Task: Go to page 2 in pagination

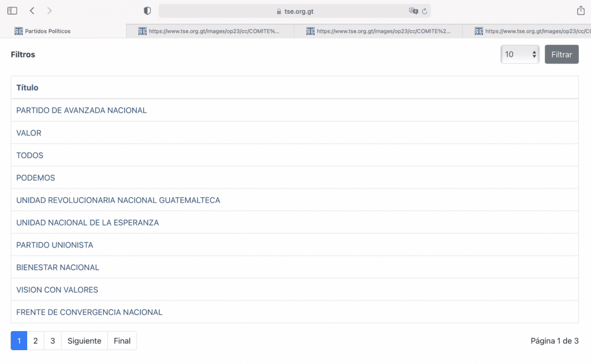Action: [35, 341]
